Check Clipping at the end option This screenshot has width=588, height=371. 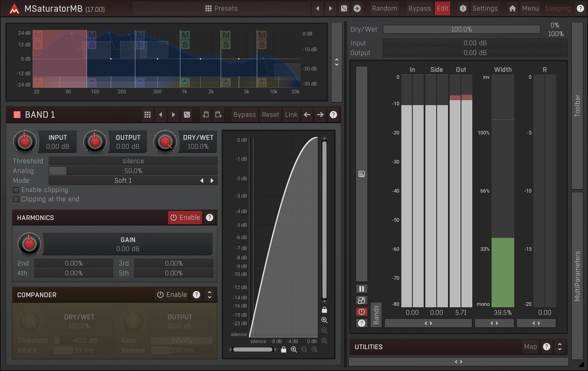point(16,199)
